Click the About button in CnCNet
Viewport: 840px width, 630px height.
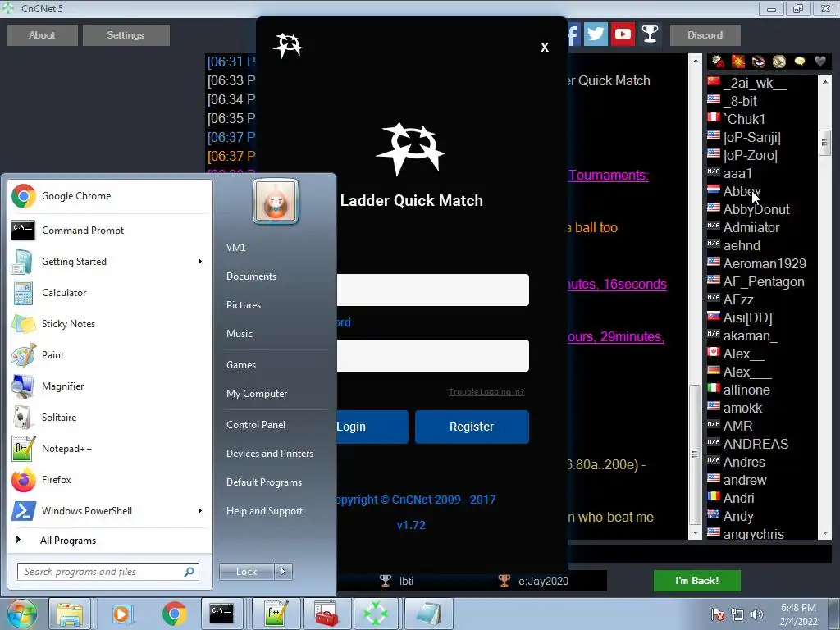pos(43,34)
